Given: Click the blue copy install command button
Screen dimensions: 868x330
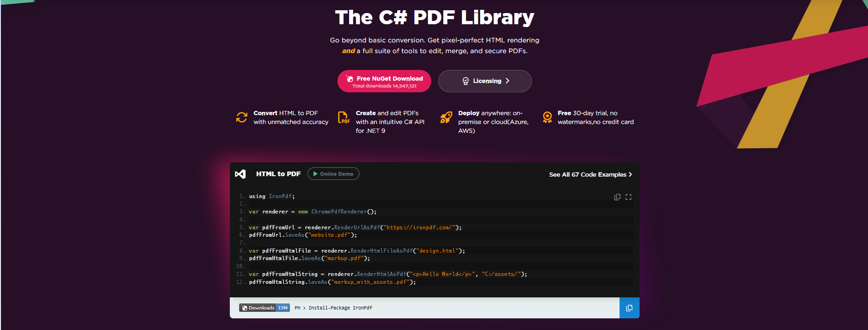Looking at the screenshot, I should (629, 308).
